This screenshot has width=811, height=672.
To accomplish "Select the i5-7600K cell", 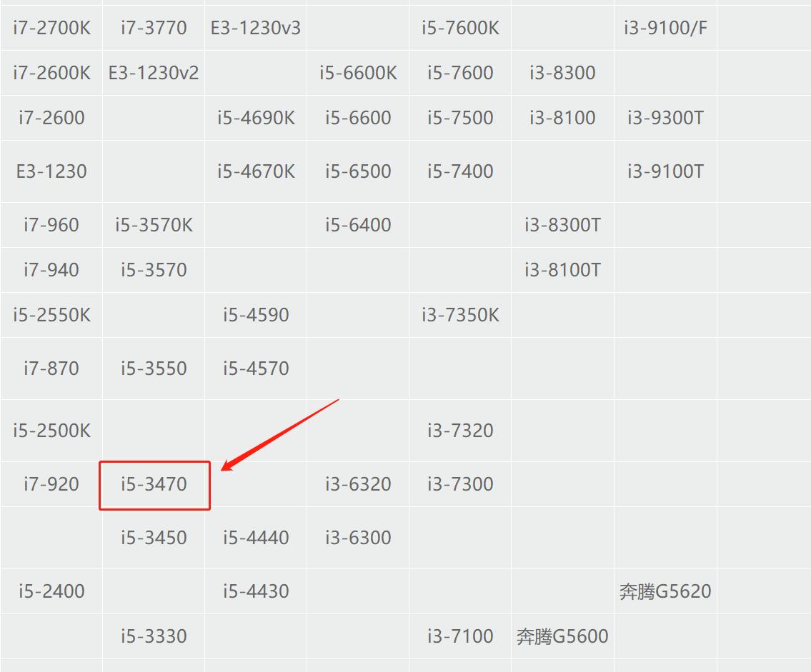I will 460,28.
